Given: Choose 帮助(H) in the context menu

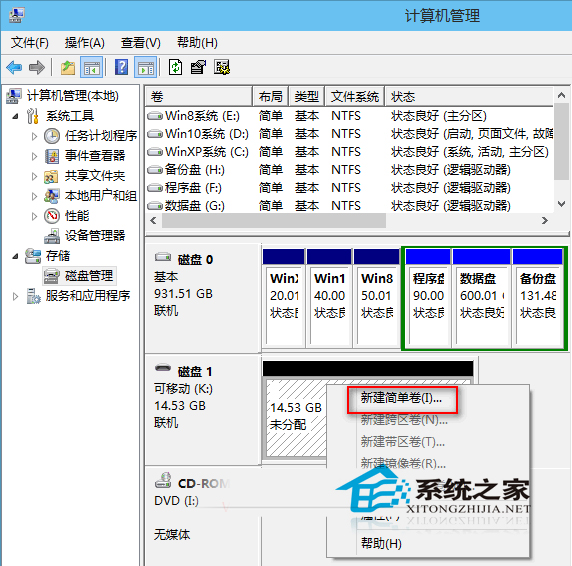Looking at the screenshot, I should pyautogui.click(x=381, y=543).
